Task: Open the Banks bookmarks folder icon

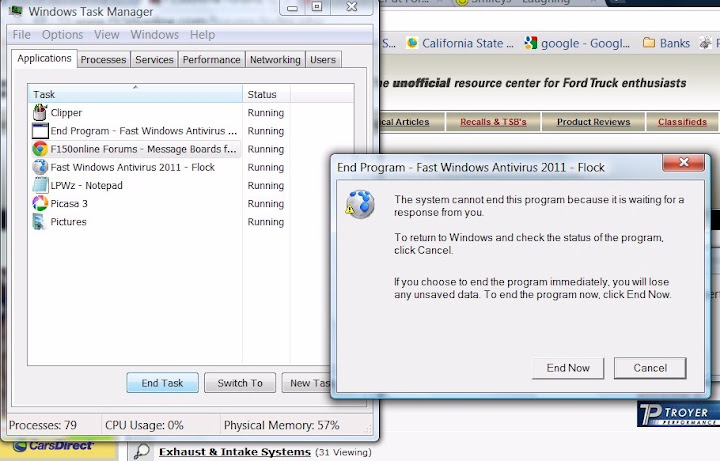Action: 649,43
